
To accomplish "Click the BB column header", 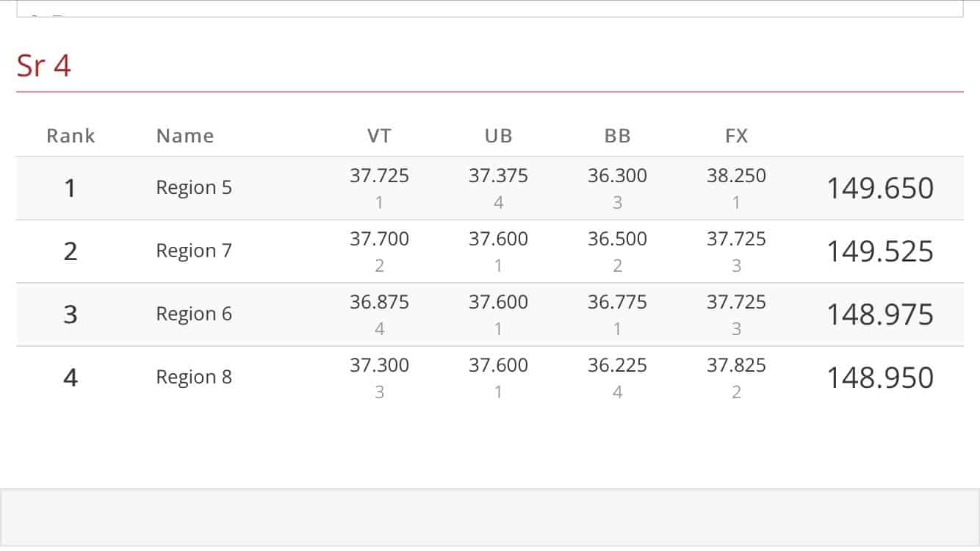I will pos(617,136).
